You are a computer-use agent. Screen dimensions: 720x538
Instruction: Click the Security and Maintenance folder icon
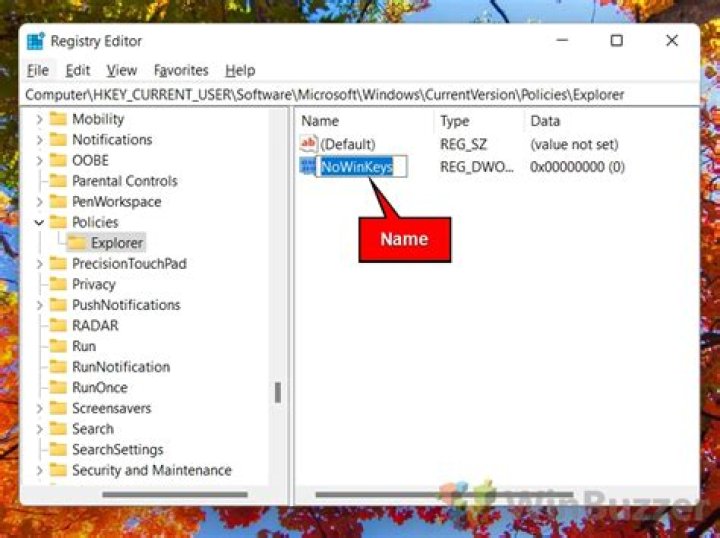click(x=58, y=470)
